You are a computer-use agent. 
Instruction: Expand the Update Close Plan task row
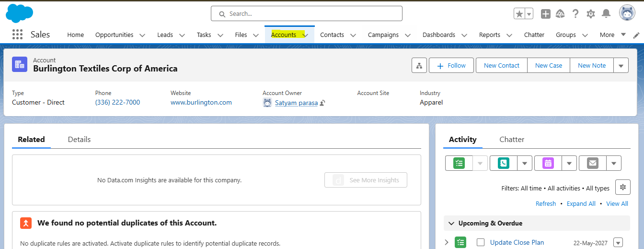coord(447,242)
